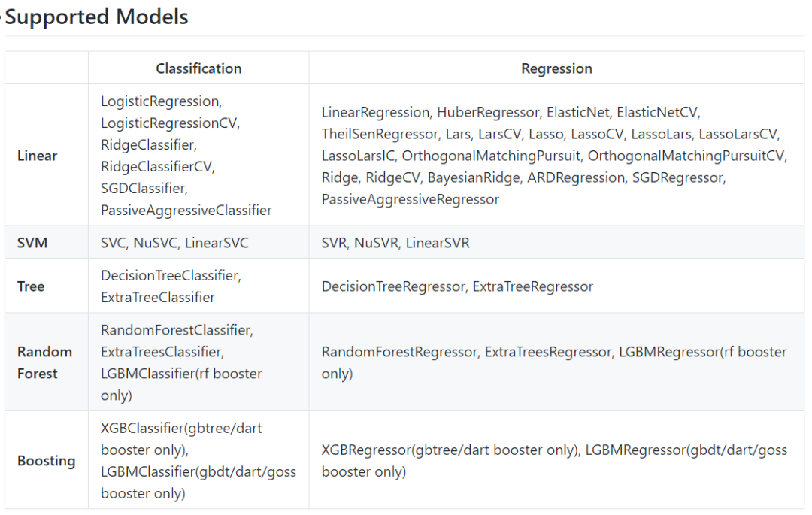812x515 pixels.
Task: Click the Regression column header
Action: pos(556,68)
